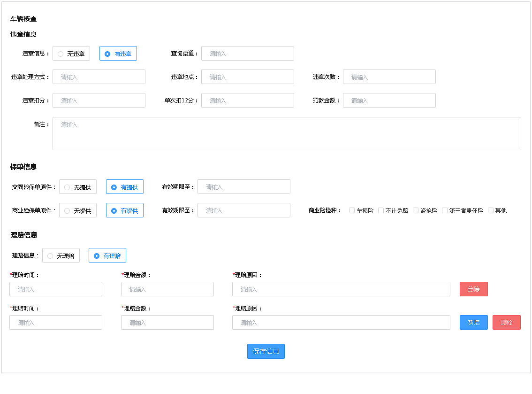Delete the first claim row with 删除

coord(474,289)
